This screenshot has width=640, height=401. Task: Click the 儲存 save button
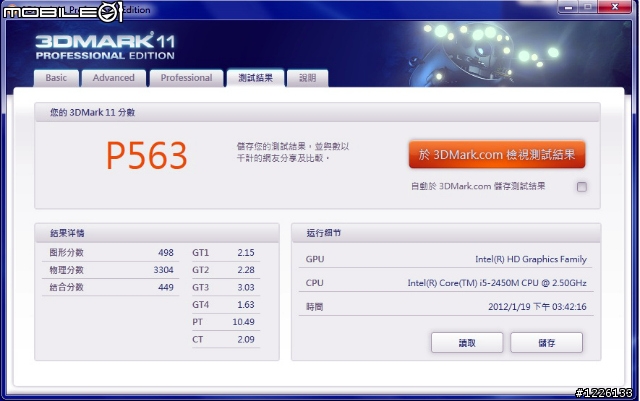(x=546, y=343)
